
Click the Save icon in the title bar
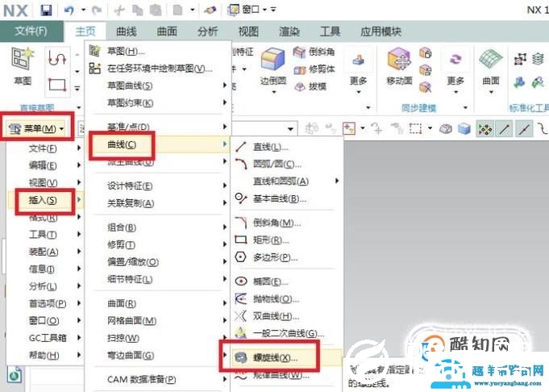(46, 10)
